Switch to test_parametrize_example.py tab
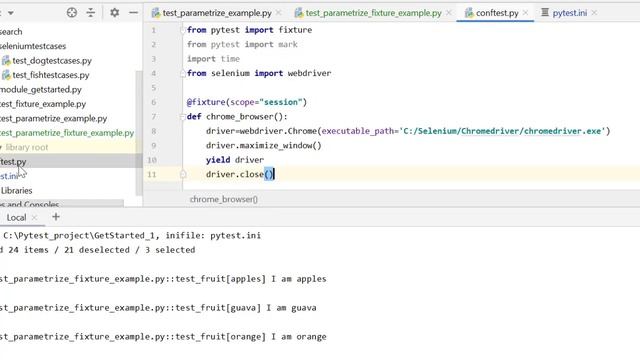The height and width of the screenshot is (360, 640). [x=217, y=13]
